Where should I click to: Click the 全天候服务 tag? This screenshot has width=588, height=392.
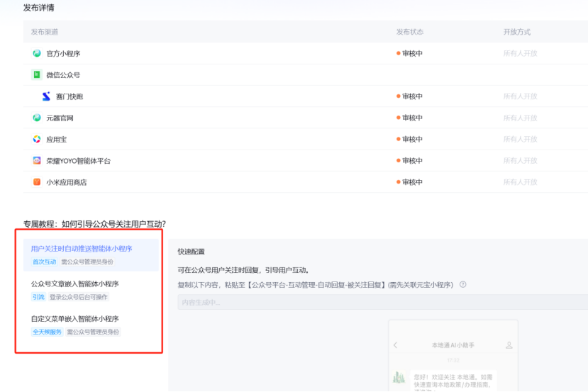47,332
